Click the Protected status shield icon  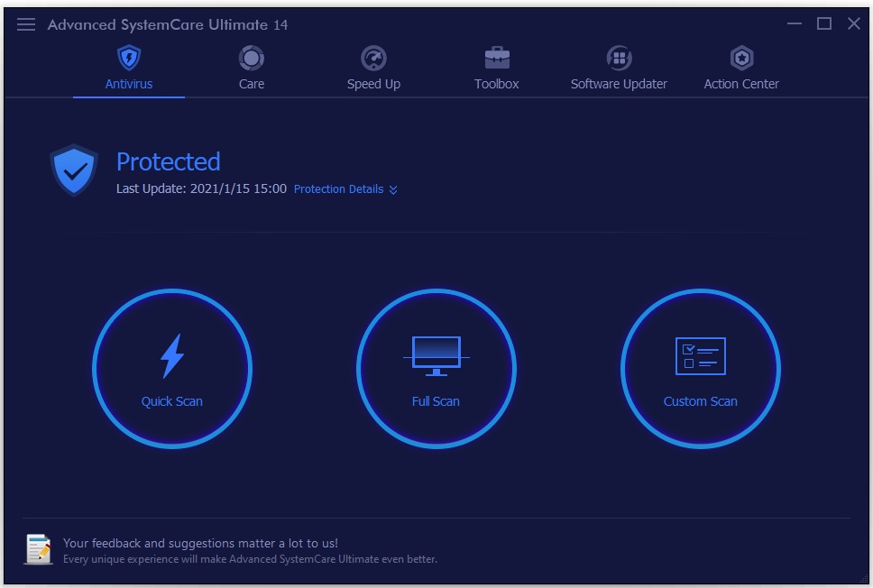73,170
